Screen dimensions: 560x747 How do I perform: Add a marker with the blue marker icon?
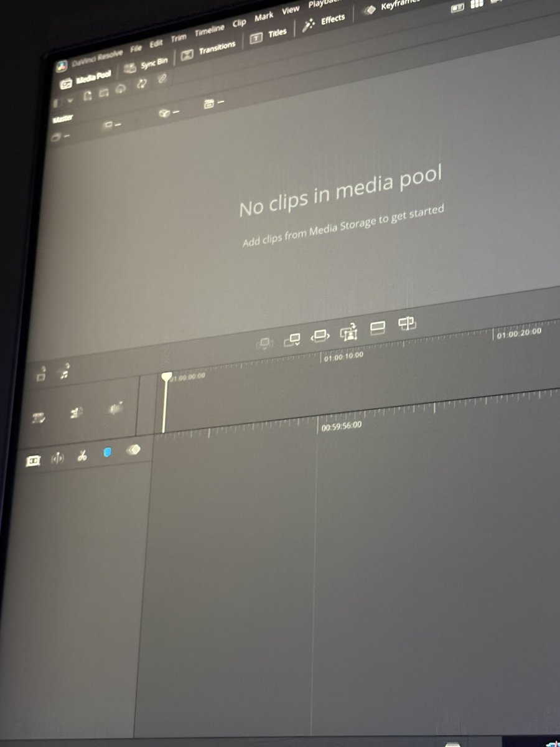click(107, 453)
